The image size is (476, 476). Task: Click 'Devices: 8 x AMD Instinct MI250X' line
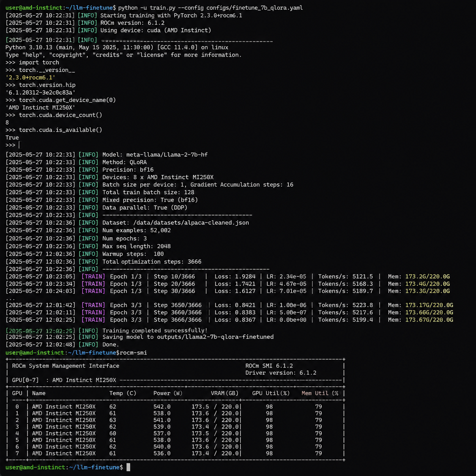click(x=158, y=177)
